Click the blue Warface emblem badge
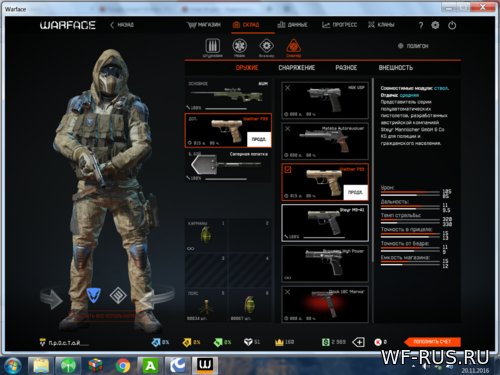The height and width of the screenshot is (375, 500). pos(94,295)
